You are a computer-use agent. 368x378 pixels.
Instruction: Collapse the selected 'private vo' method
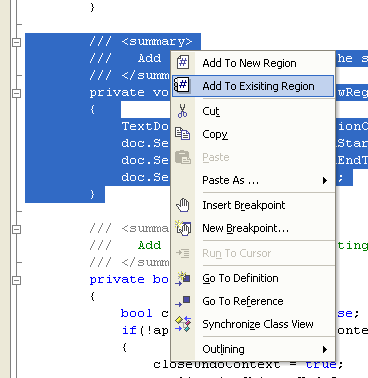click(17, 93)
